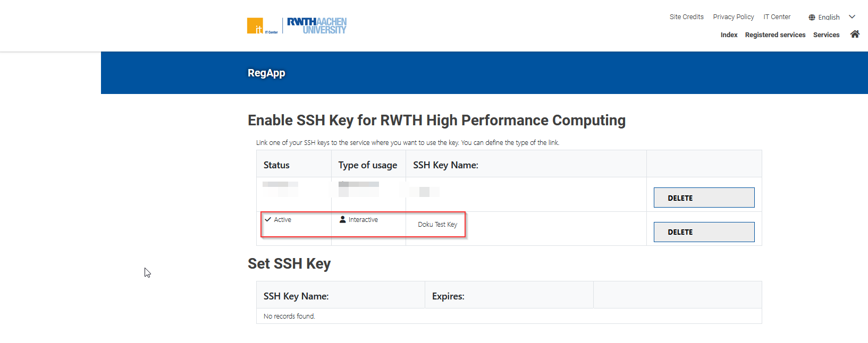This screenshot has width=868, height=343.
Task: Visit the IT Center link in header
Action: (777, 17)
